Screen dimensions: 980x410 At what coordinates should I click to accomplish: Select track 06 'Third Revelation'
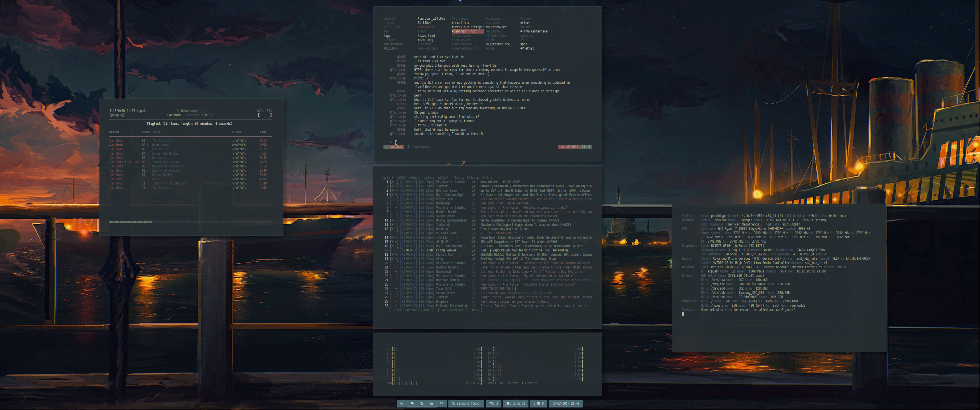[x=190, y=162]
